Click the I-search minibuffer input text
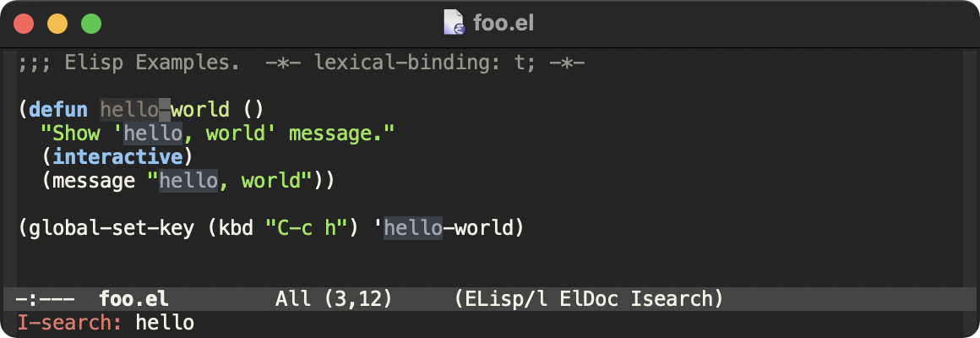 [165, 322]
